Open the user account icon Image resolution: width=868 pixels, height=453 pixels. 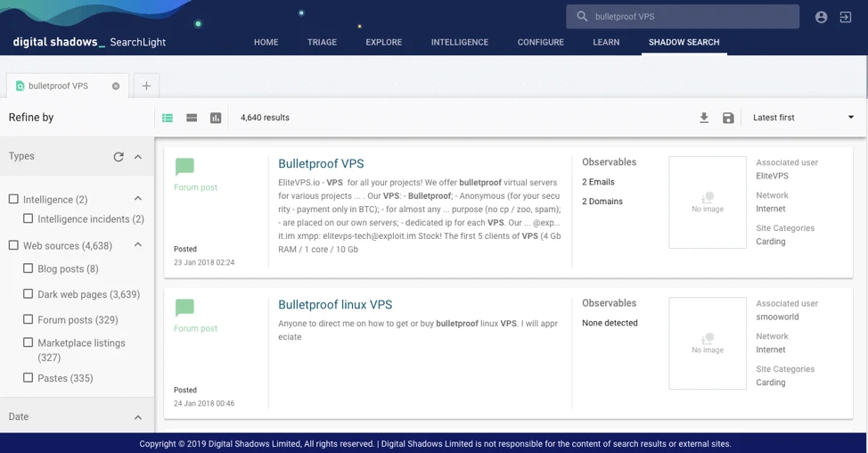[x=821, y=17]
